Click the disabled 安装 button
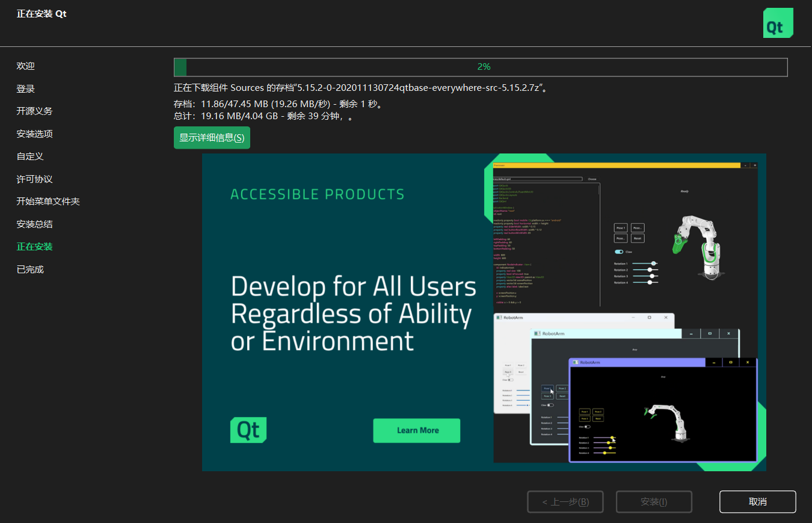 (x=654, y=502)
